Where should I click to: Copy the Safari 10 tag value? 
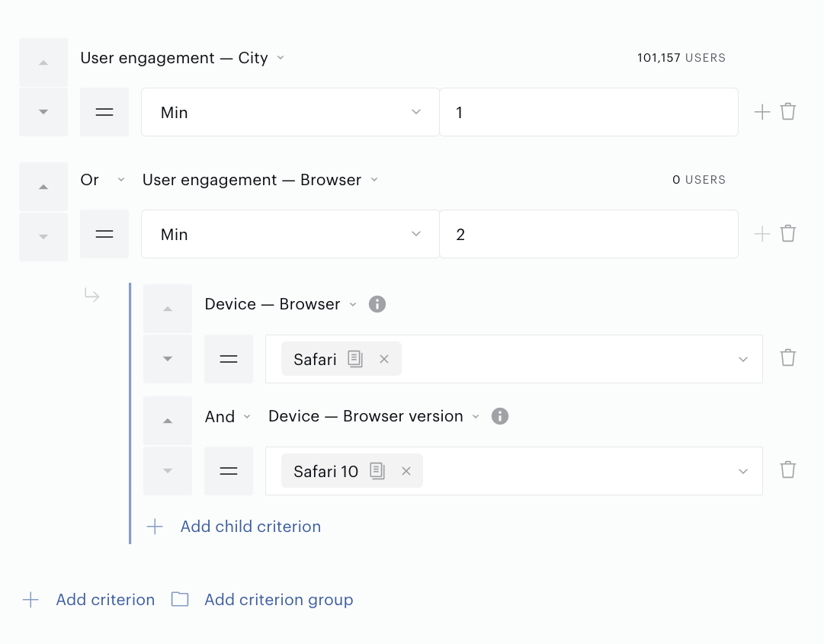tap(377, 471)
